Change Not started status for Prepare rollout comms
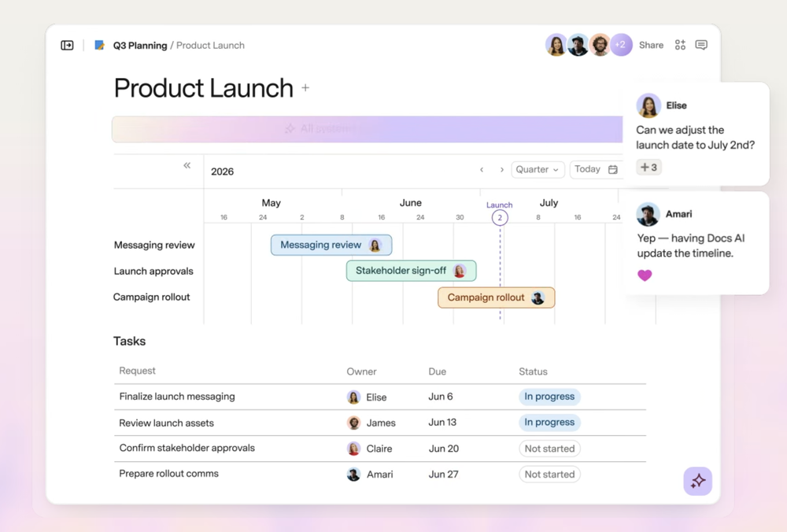 pyautogui.click(x=549, y=475)
